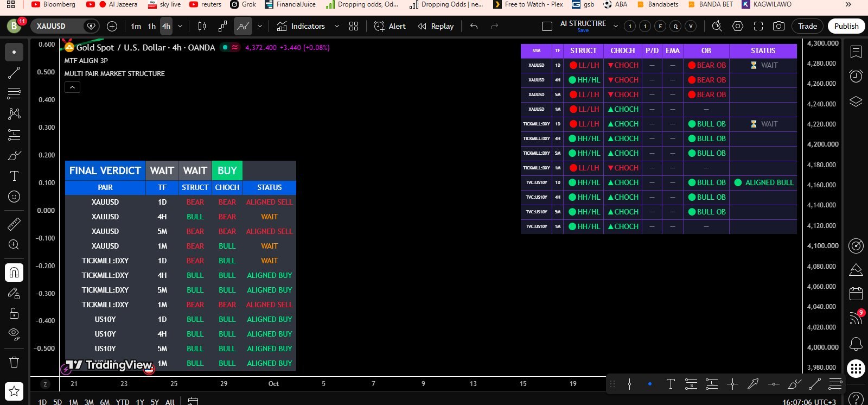Toggle magnet mode
The image size is (868, 405).
[14, 272]
